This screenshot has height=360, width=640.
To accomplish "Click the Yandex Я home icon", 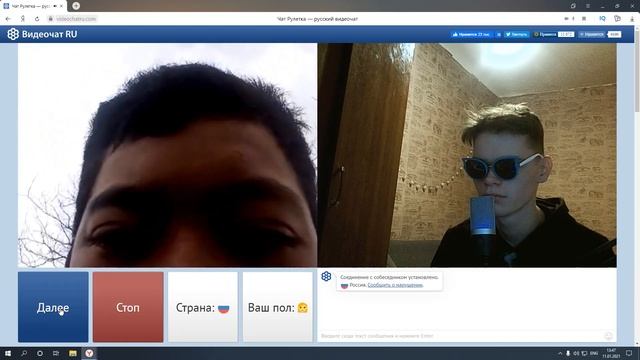I will [x=22, y=19].
